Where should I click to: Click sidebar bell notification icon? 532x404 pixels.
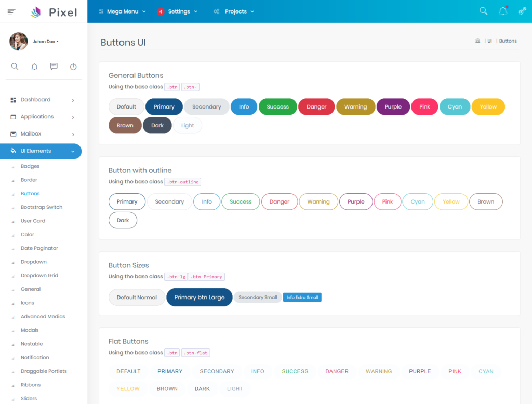click(34, 66)
